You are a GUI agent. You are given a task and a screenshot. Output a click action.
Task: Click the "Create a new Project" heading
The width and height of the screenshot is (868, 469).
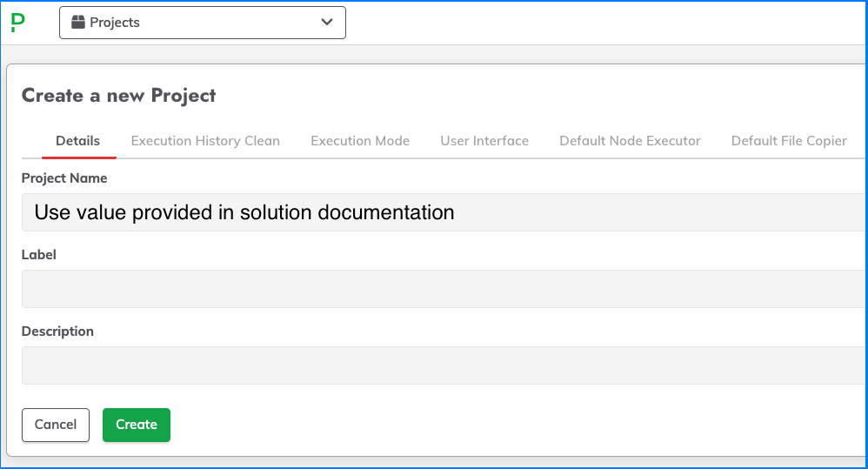[x=118, y=96]
